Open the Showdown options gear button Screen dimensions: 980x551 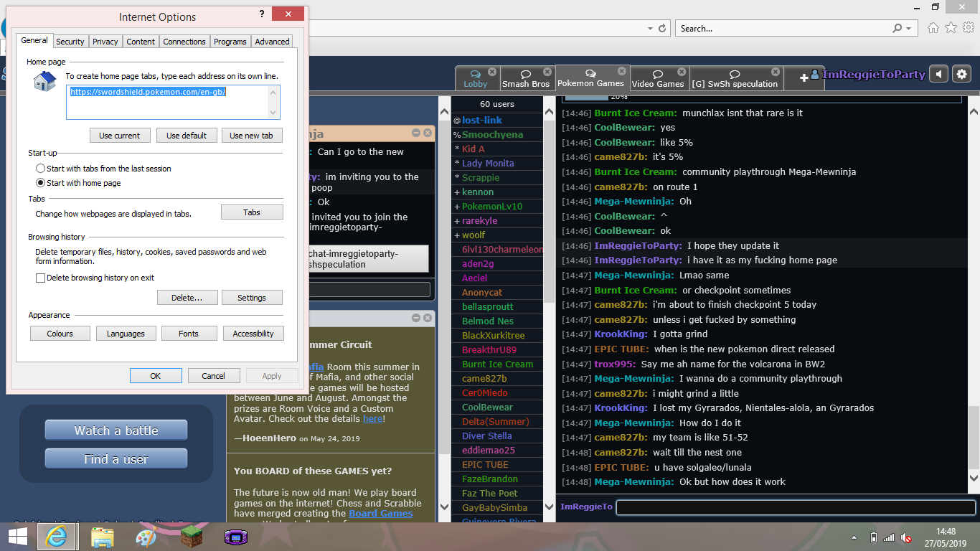tap(961, 74)
